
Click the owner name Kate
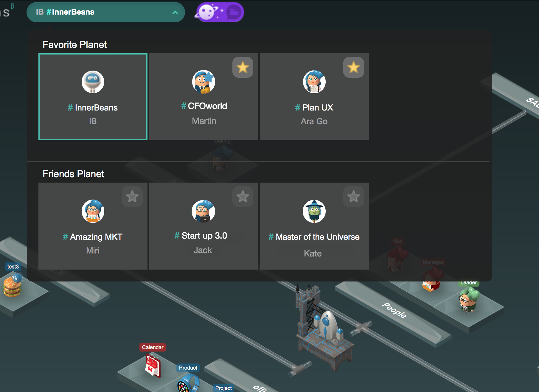pyautogui.click(x=313, y=253)
